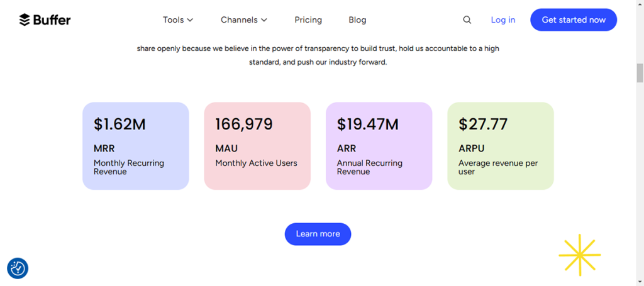The image size is (644, 286).
Task: Open the Channels navigation menu
Action: 238,20
